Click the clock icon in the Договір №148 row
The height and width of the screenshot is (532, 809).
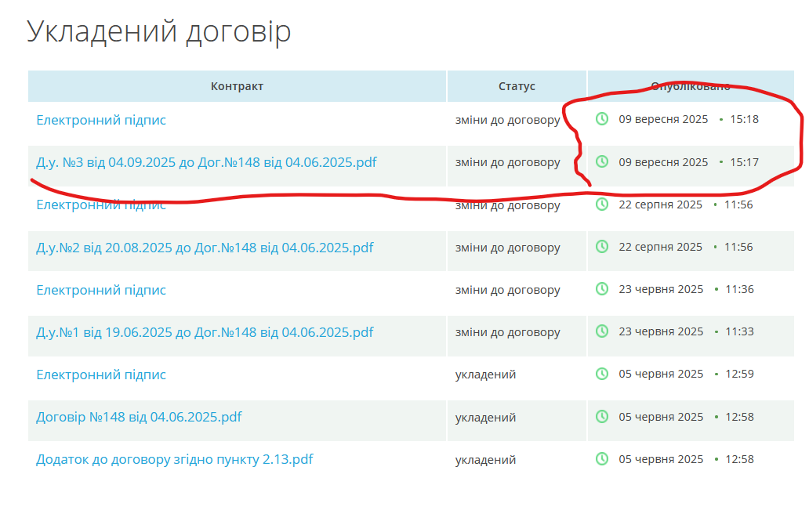pyautogui.click(x=602, y=417)
